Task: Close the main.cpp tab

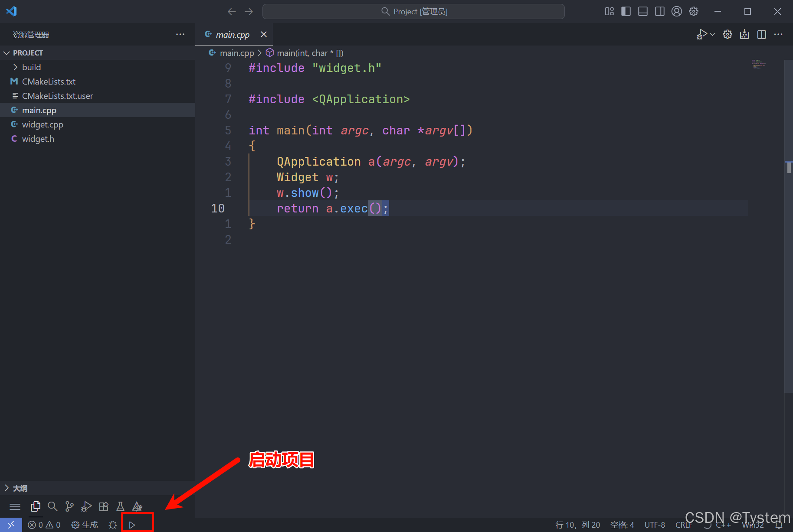Action: point(264,34)
